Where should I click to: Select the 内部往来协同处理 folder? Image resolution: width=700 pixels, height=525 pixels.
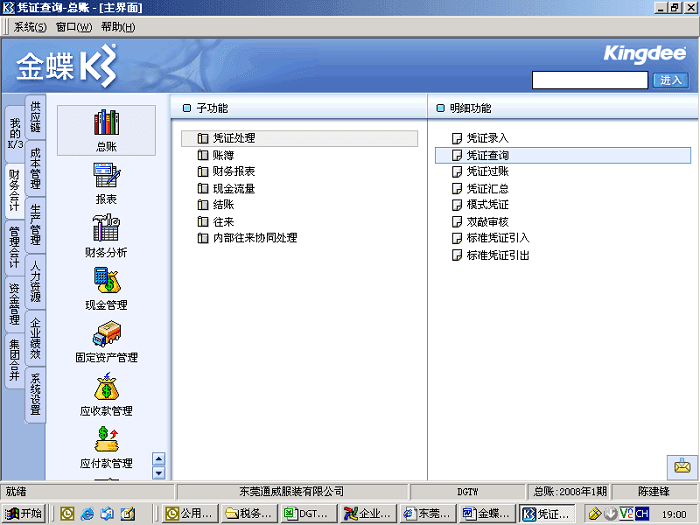pos(247,238)
